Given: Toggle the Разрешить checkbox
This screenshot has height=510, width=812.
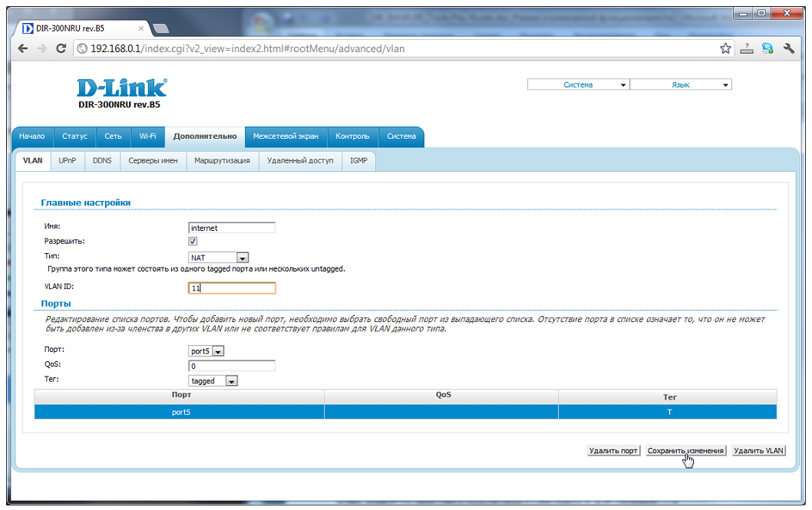Looking at the screenshot, I should [x=193, y=242].
